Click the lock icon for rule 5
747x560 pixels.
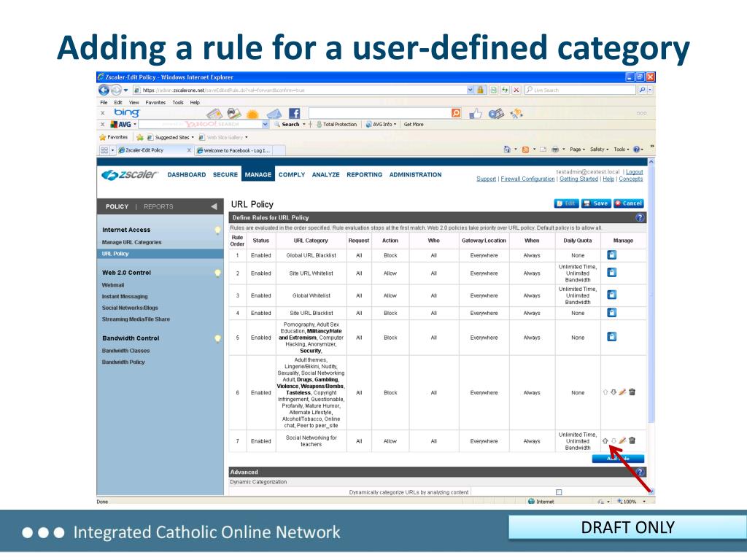(x=612, y=337)
